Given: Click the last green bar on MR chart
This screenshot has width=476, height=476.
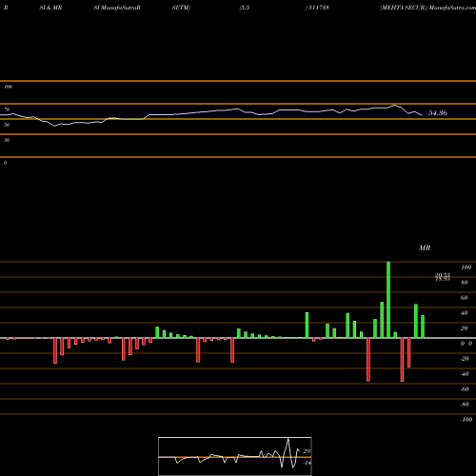Looking at the screenshot, I should coord(423,327).
